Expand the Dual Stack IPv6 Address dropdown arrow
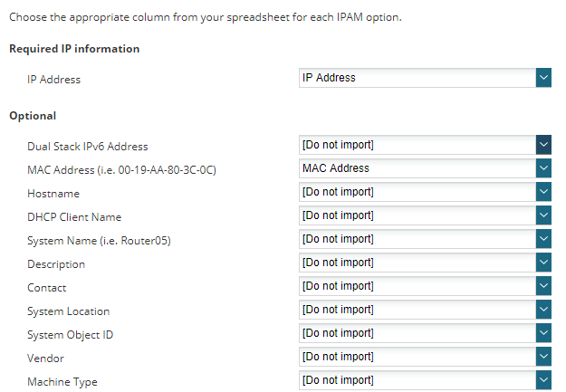 tap(543, 145)
